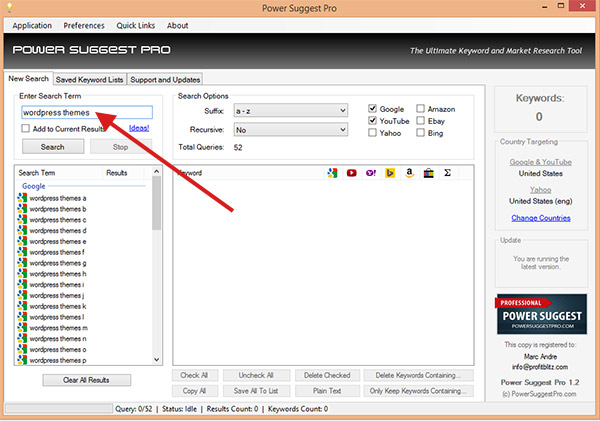
Task: Click the Ebay column icon in keyword header
Action: coord(429,173)
